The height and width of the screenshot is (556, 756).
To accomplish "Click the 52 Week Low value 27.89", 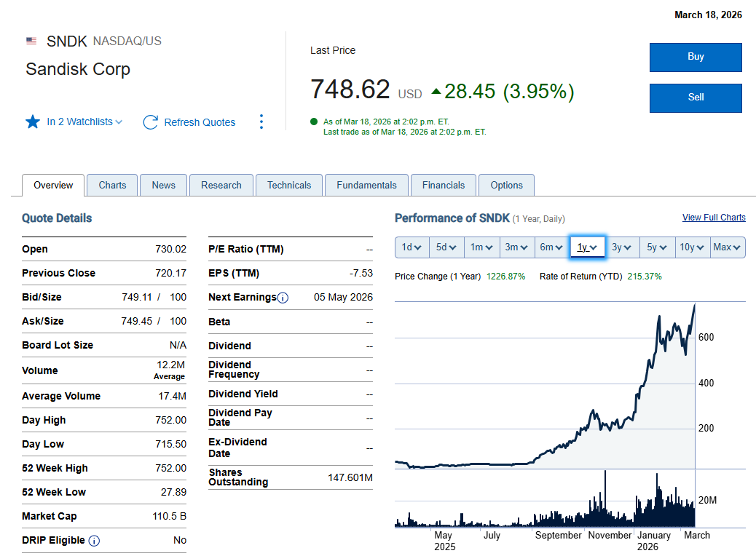I will click(173, 493).
